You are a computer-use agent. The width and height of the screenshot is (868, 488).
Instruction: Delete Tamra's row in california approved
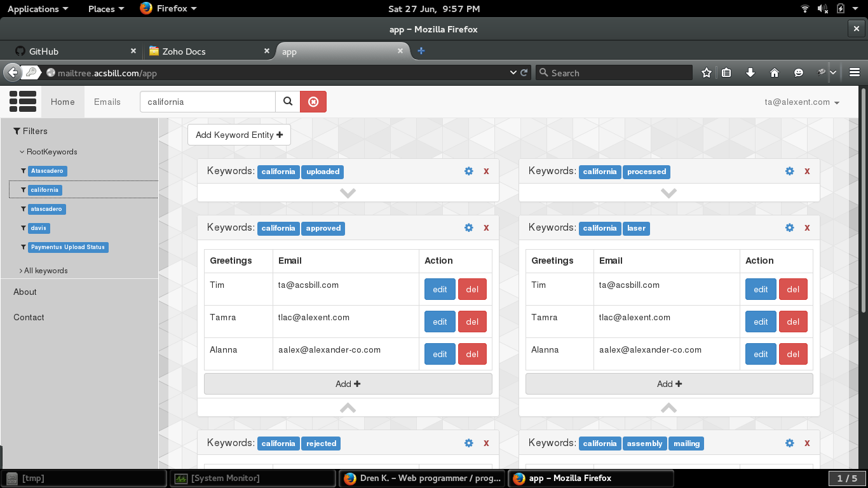click(472, 322)
